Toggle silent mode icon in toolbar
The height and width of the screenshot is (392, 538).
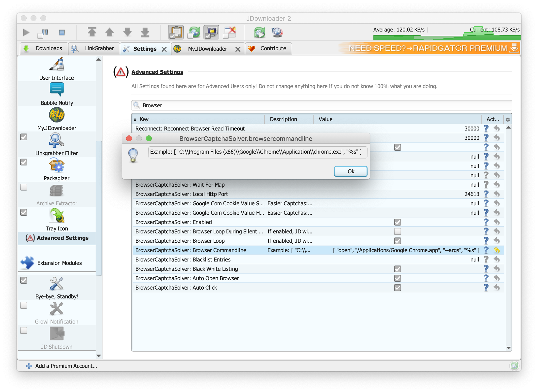[x=229, y=32]
